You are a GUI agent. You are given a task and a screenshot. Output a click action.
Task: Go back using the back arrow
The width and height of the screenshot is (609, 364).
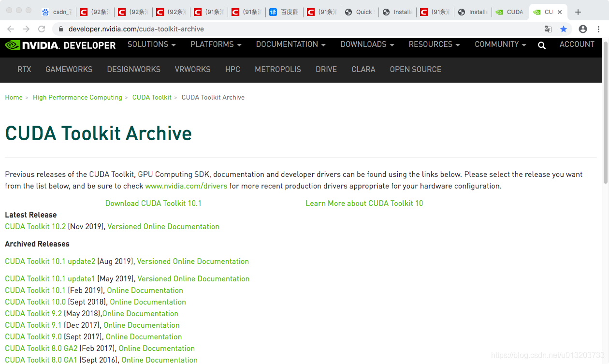point(11,29)
